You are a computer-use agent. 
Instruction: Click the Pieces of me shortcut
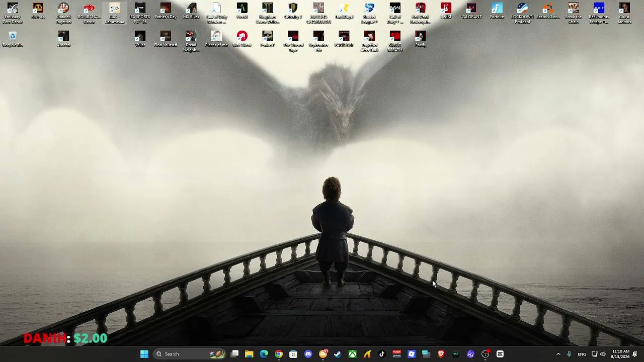(216, 39)
